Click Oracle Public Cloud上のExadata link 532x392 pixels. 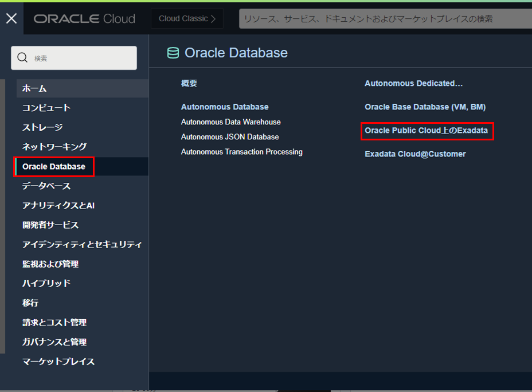tap(426, 131)
